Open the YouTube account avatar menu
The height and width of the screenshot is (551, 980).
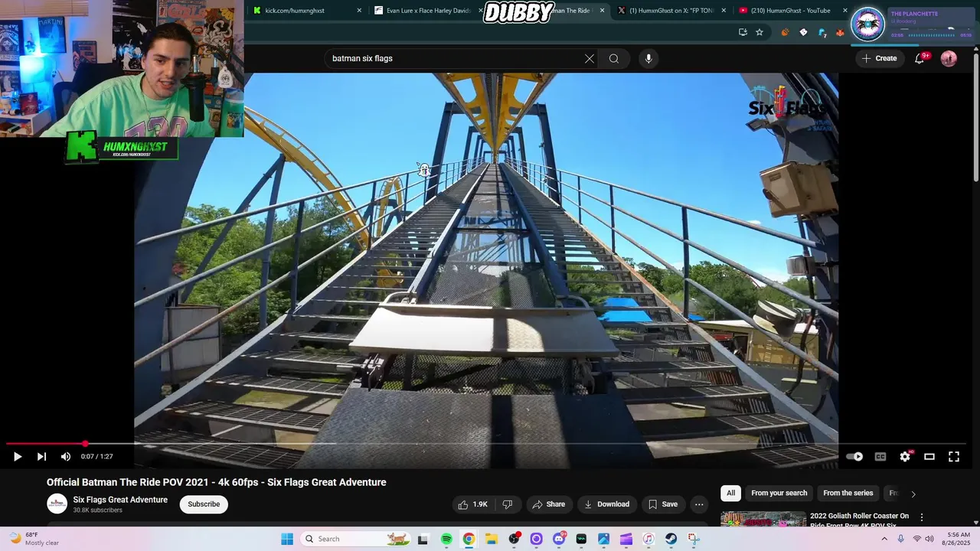[949, 58]
